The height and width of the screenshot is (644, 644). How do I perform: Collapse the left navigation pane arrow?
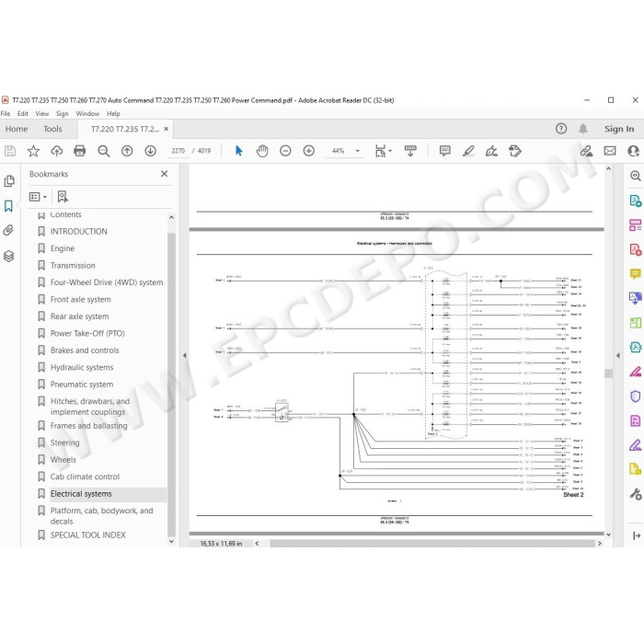tap(184, 356)
